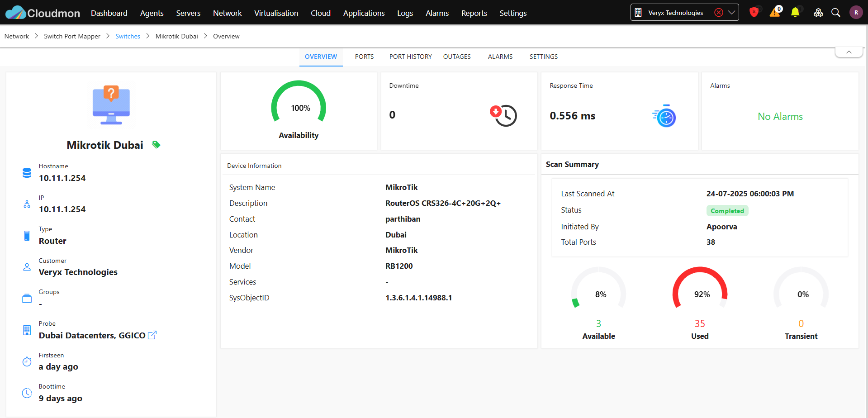
Task: Open the red shield security icon
Action: (x=754, y=12)
